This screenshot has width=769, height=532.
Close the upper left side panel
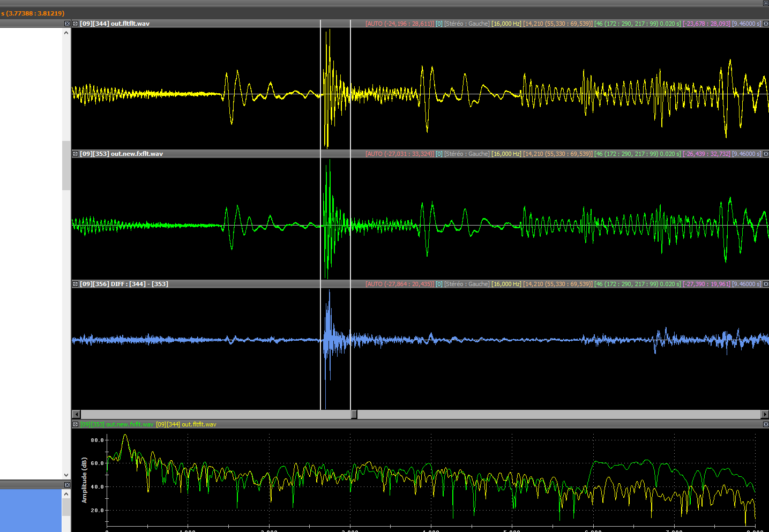click(67, 24)
